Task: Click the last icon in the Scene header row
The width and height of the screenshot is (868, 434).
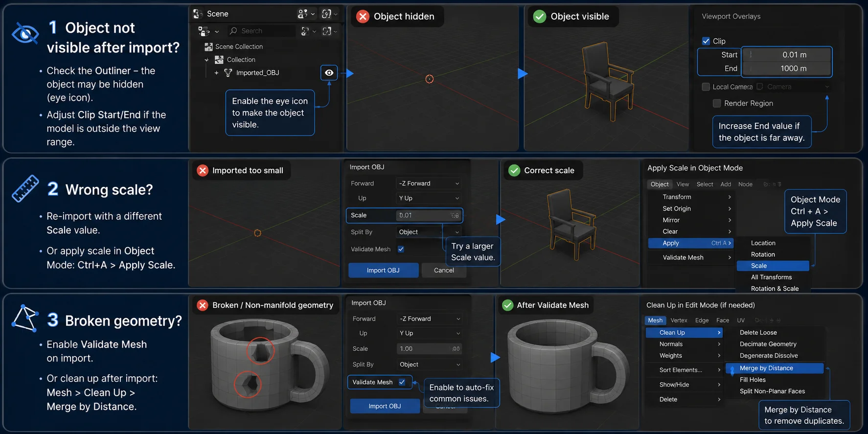Action: (327, 14)
